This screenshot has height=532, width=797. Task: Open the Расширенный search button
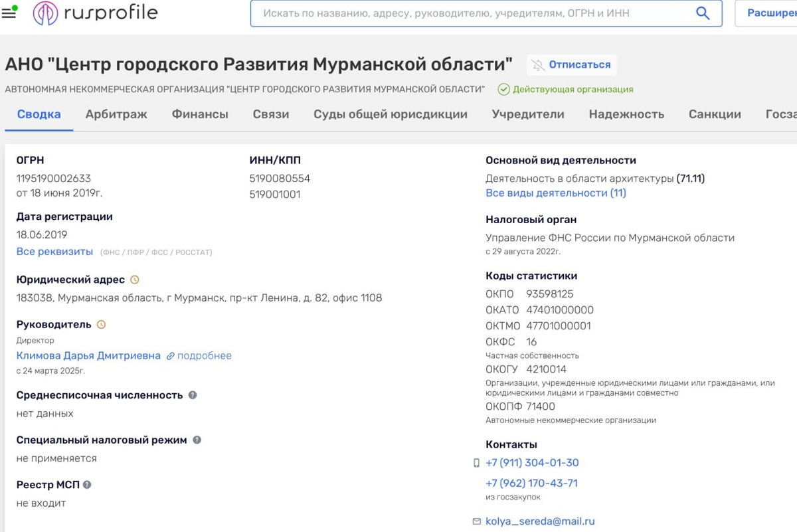pos(766,13)
